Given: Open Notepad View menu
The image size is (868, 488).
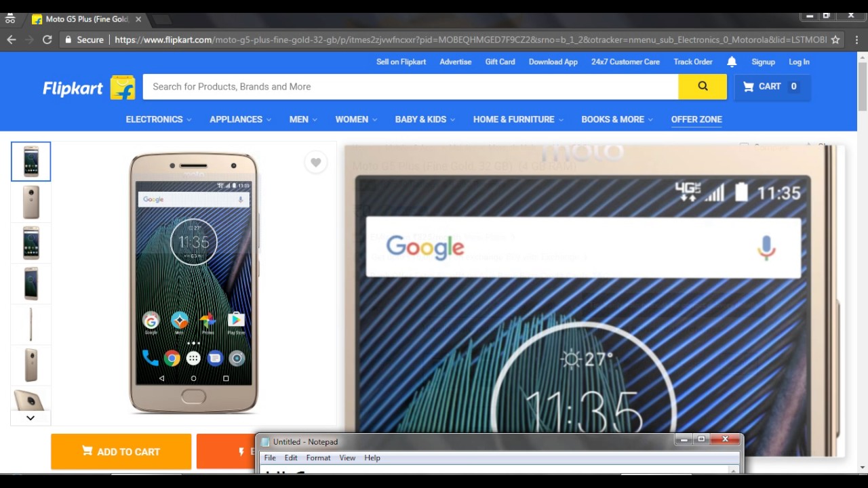Looking at the screenshot, I should point(347,458).
